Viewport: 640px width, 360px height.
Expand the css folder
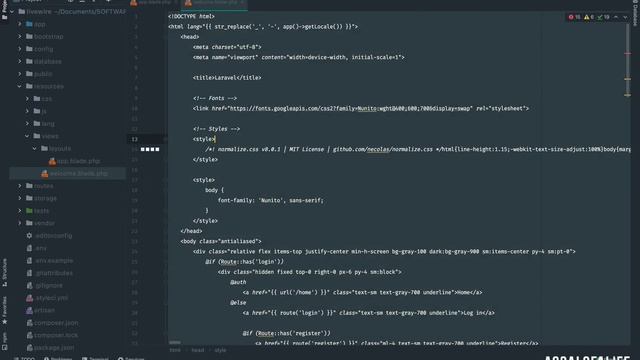pos(27,99)
